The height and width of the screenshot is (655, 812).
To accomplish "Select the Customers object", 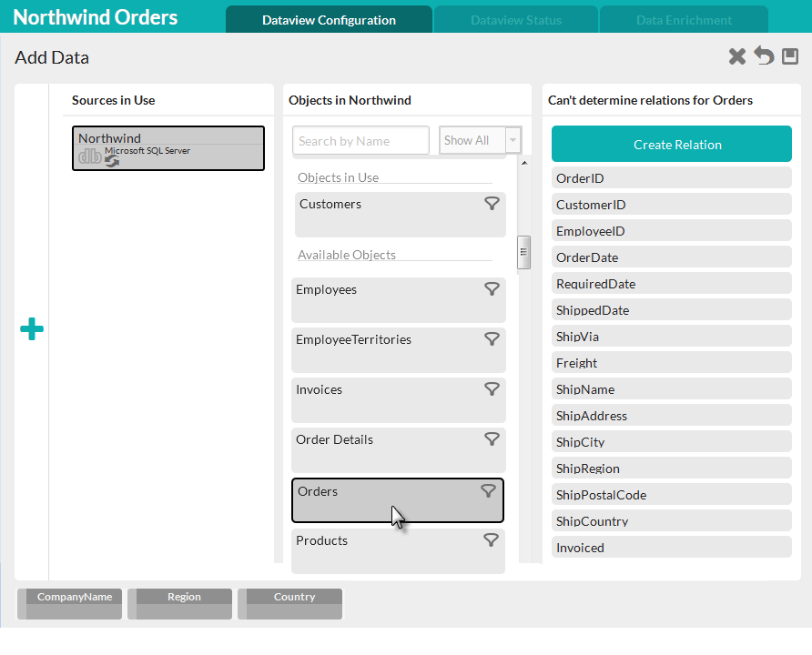I will [x=401, y=215].
